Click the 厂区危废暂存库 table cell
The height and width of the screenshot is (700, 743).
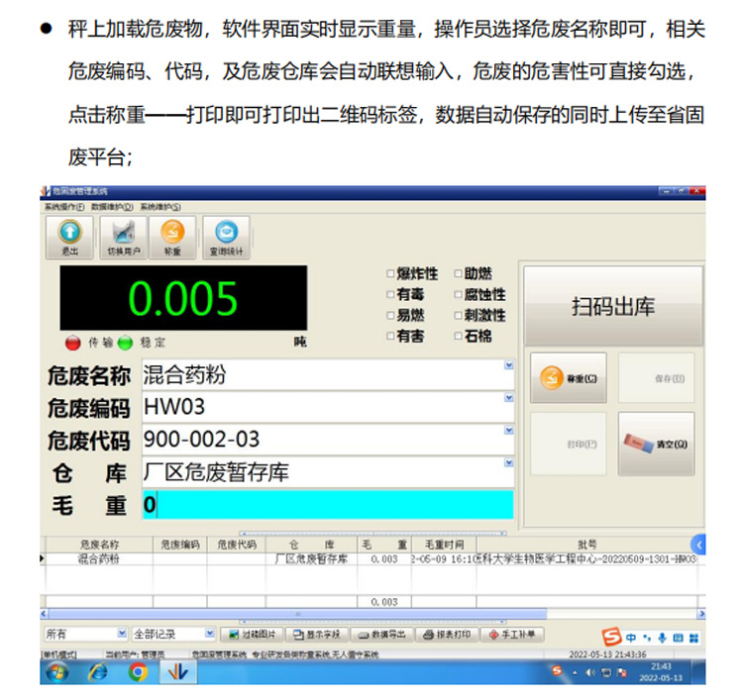pyautogui.click(x=311, y=559)
